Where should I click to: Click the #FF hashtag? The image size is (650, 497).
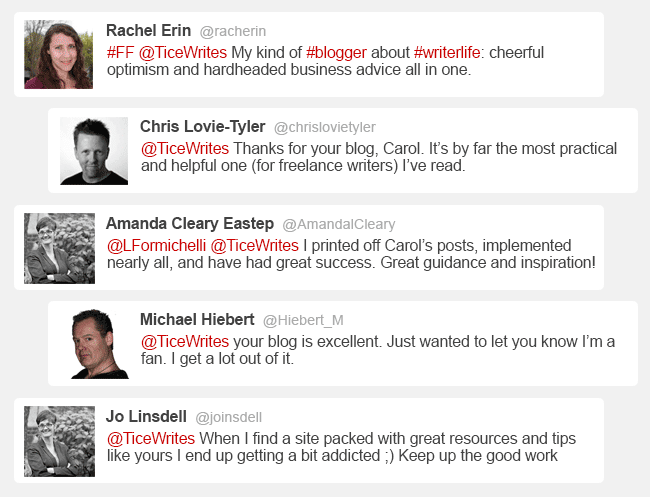coord(119,52)
